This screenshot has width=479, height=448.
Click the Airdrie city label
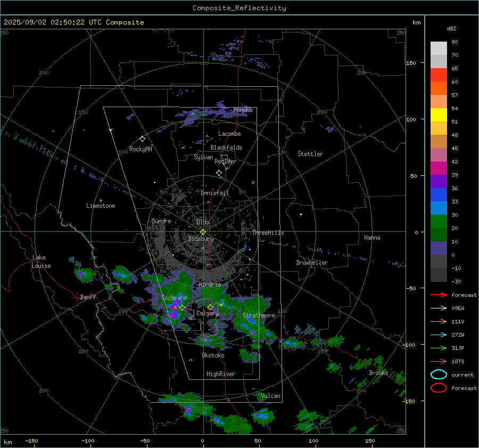tap(210, 284)
